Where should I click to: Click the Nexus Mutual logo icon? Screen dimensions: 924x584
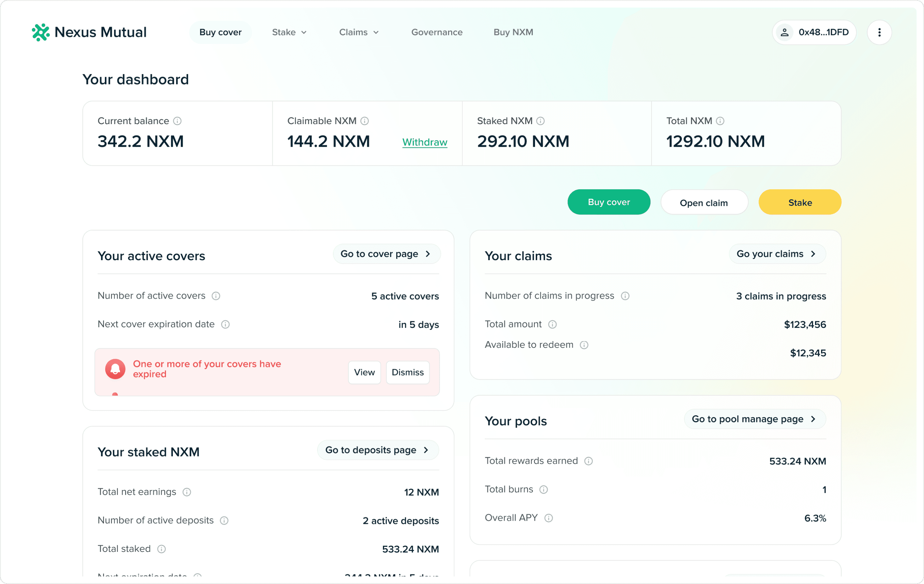point(40,32)
